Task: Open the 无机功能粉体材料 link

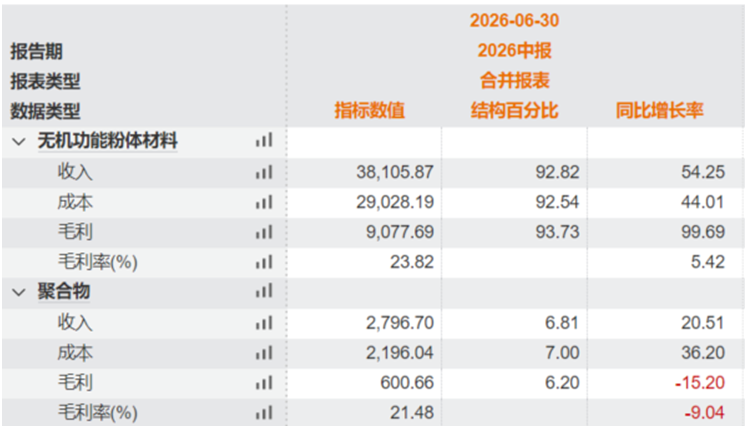Action: (x=108, y=141)
